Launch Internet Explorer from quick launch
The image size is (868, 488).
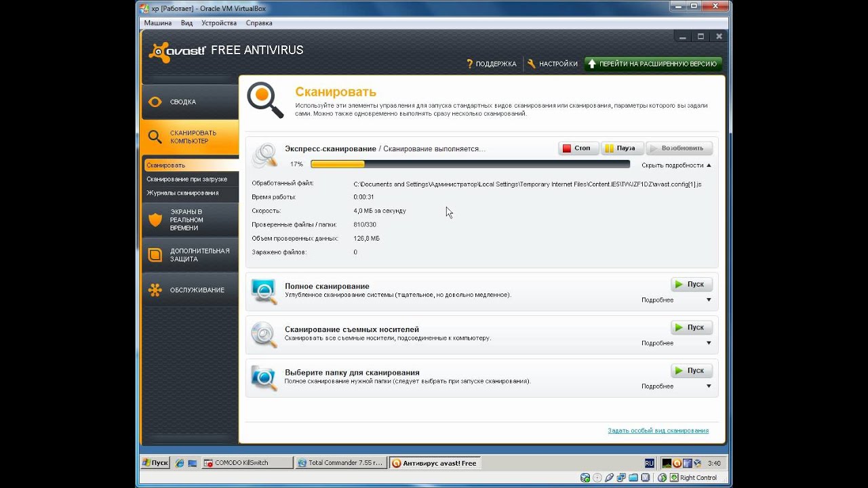coord(180,464)
